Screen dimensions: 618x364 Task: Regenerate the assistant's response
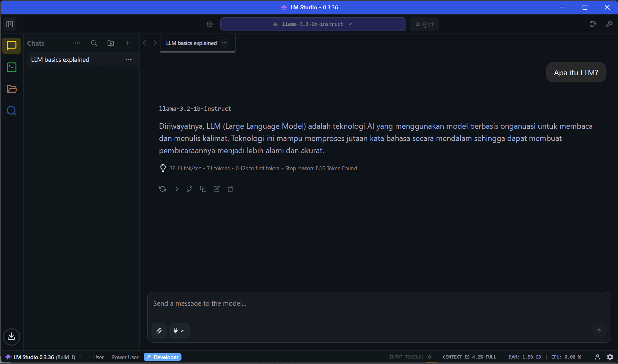tap(162, 189)
